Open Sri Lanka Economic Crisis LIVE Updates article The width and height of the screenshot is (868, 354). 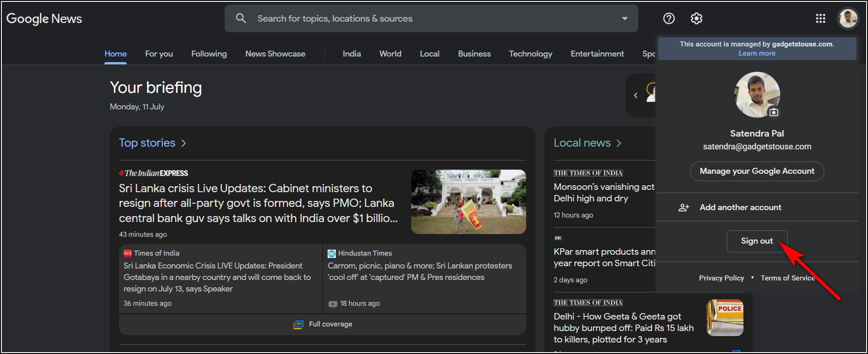click(x=217, y=277)
